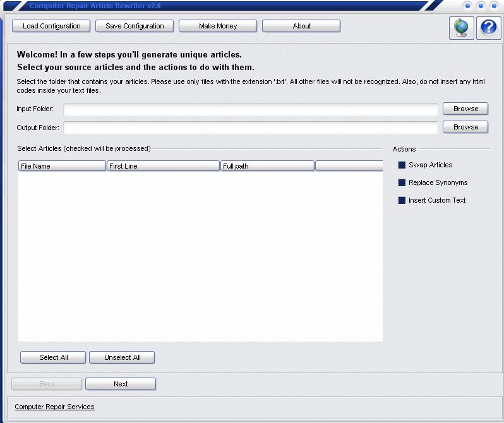Screen dimensions: 504x423
Task: Click Load Configuration button
Action: (51, 26)
